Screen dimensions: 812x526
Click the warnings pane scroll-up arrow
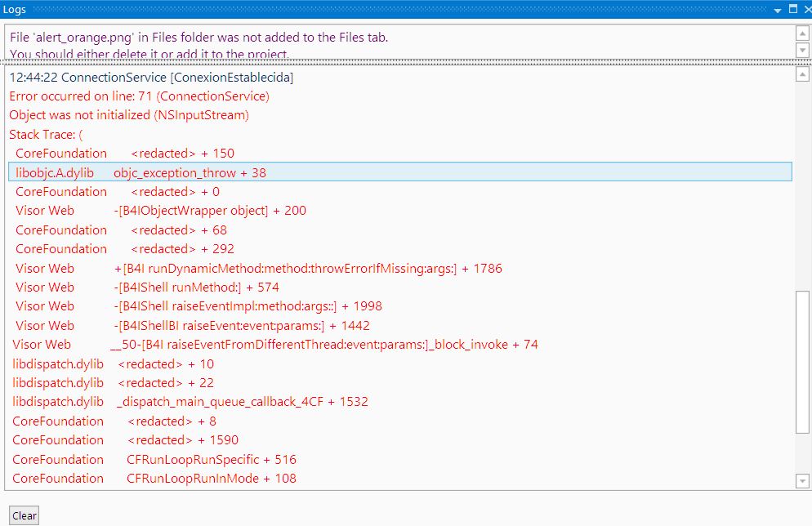click(x=802, y=33)
